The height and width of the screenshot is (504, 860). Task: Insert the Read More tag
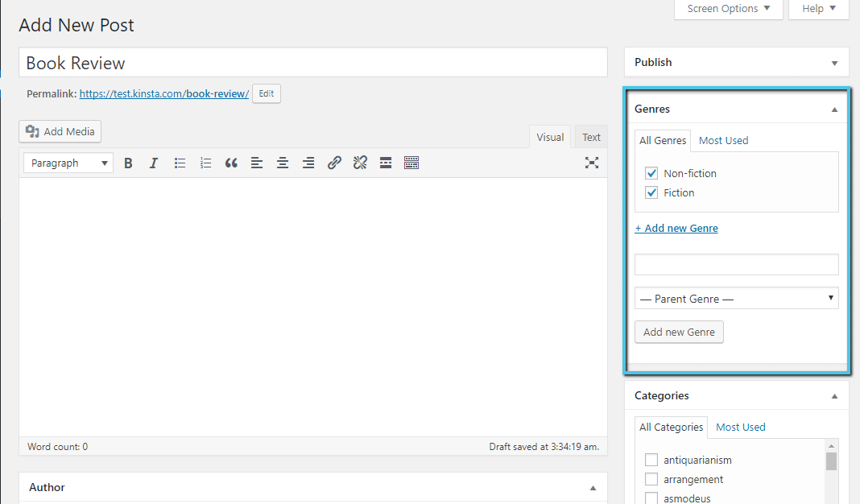[385, 162]
